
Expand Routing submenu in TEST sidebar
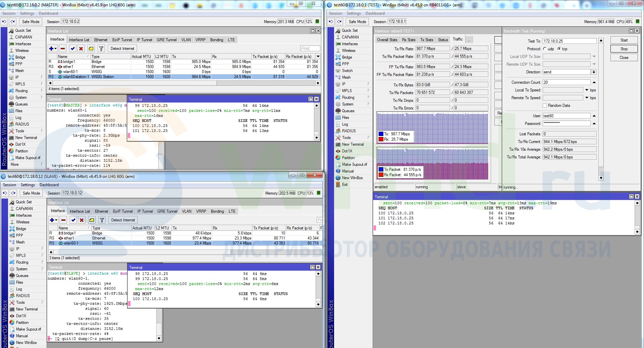(x=369, y=97)
